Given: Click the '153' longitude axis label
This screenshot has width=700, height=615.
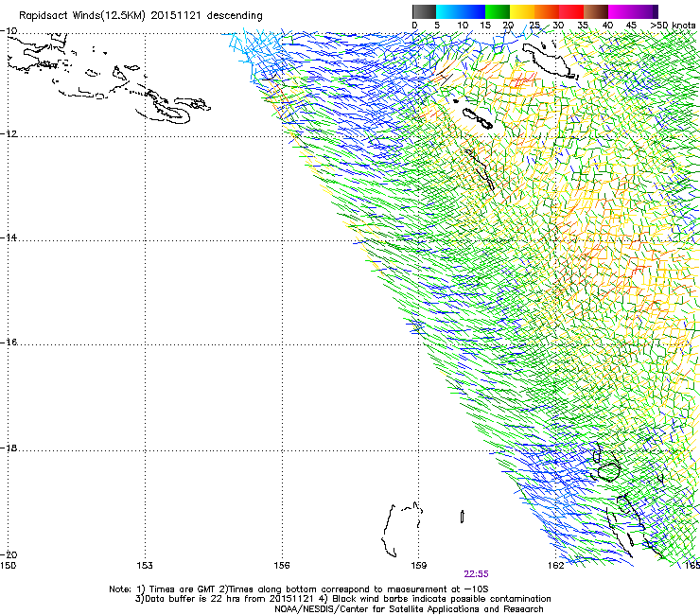Looking at the screenshot, I should (145, 566).
